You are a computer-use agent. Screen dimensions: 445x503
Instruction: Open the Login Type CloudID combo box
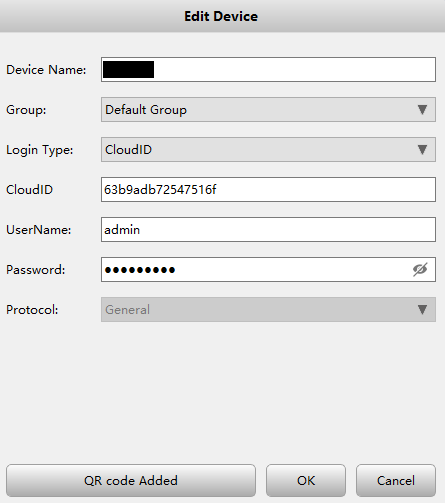coord(268,149)
